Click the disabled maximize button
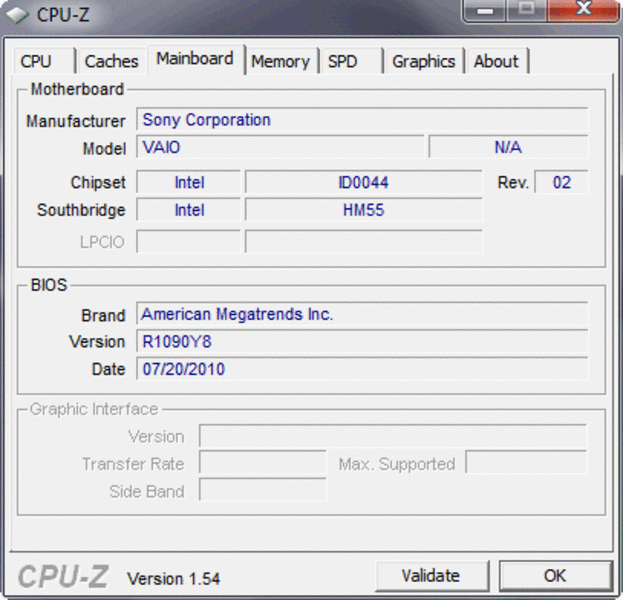623x600 pixels. 527,10
